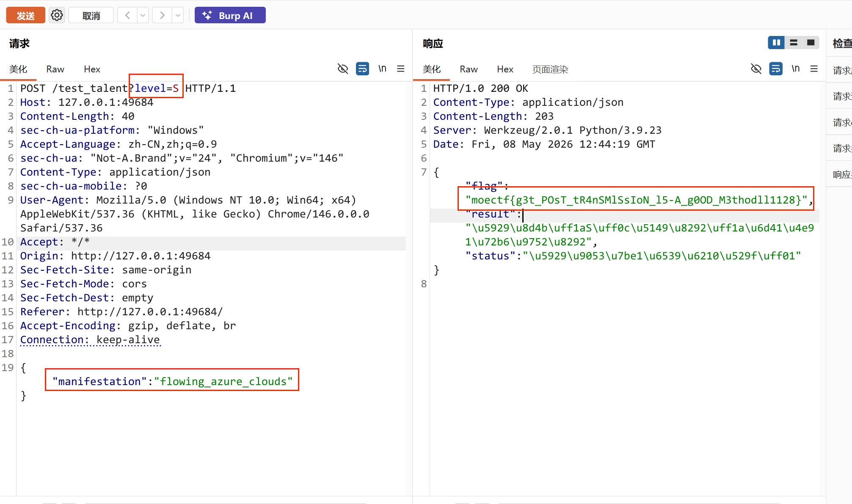The width and height of the screenshot is (852, 504).
Task: Click the Server: Werkzeug header line
Action: [547, 130]
